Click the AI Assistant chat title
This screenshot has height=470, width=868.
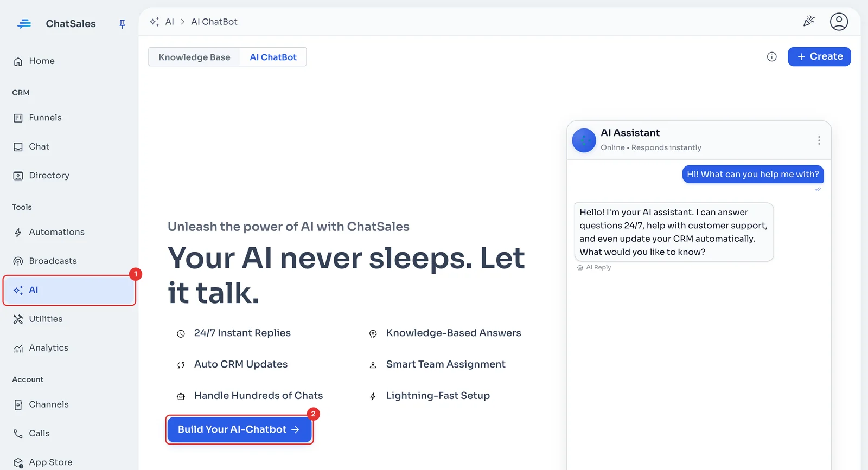pos(630,133)
